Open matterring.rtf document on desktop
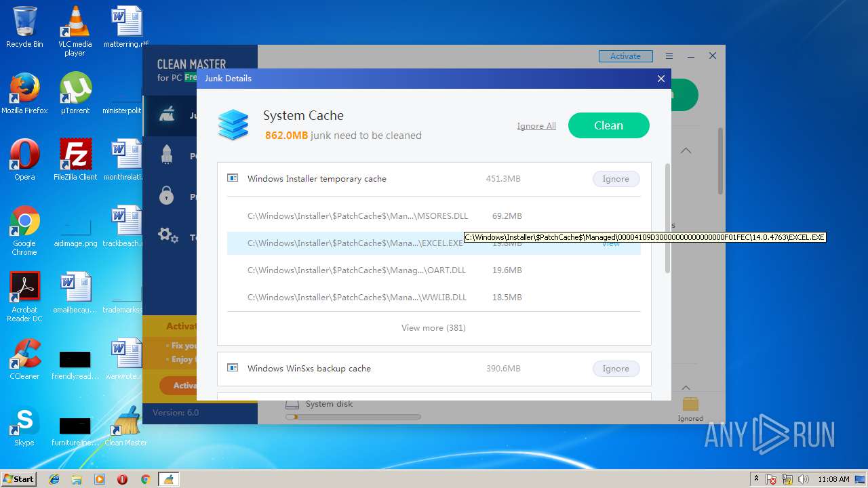This screenshot has height=488, width=868. 126,27
